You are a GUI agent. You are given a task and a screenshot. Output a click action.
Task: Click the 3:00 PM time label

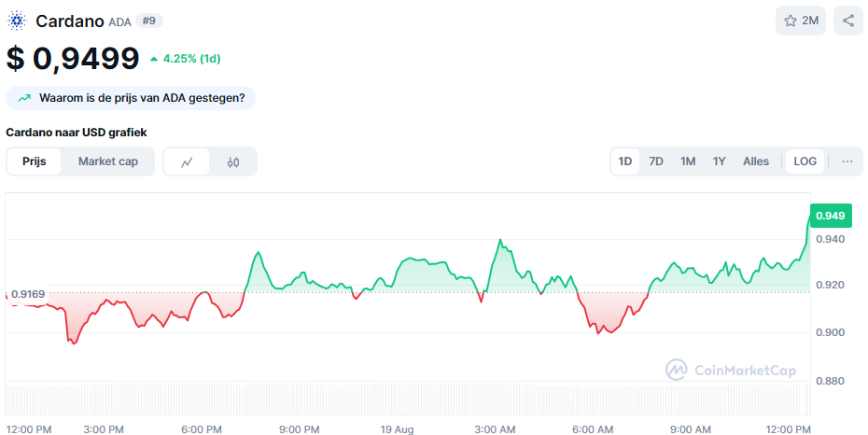point(105,429)
